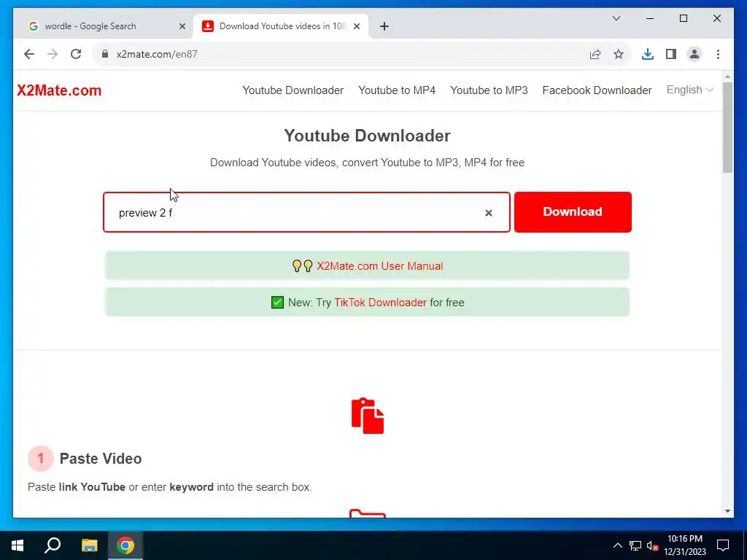747x560 pixels.
Task: Open TikTok Downloader link
Action: point(380,303)
